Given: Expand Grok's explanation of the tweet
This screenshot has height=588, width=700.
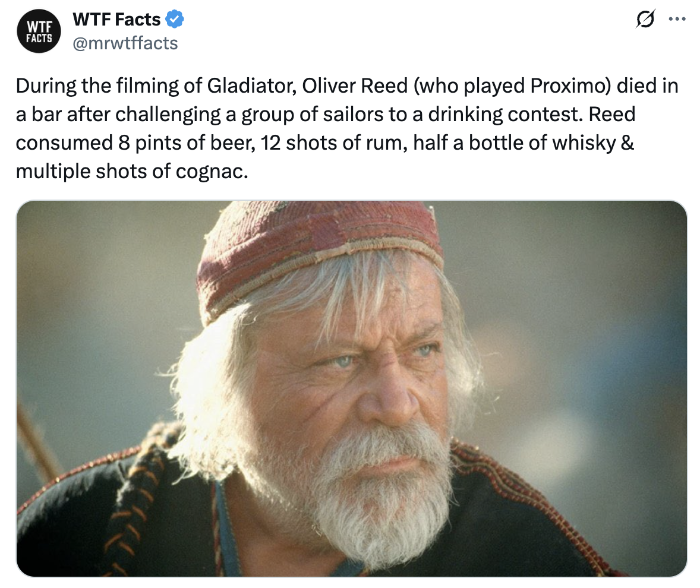Looking at the screenshot, I should pos(647,19).
